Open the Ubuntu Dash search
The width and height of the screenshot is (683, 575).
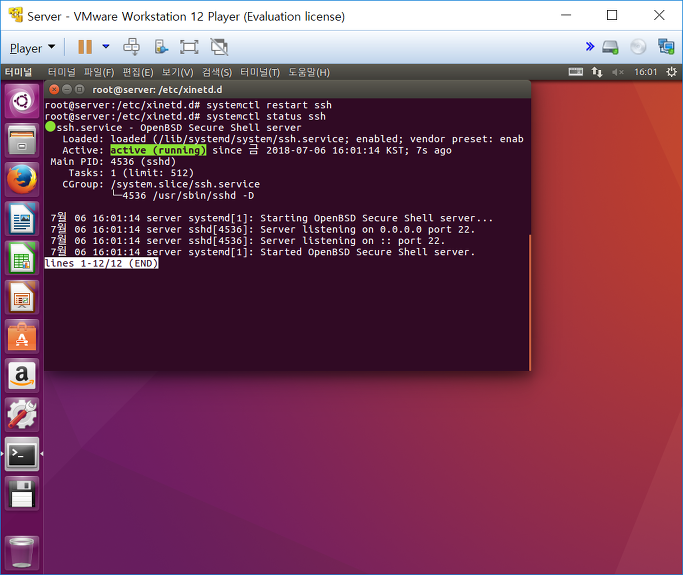click(x=22, y=101)
